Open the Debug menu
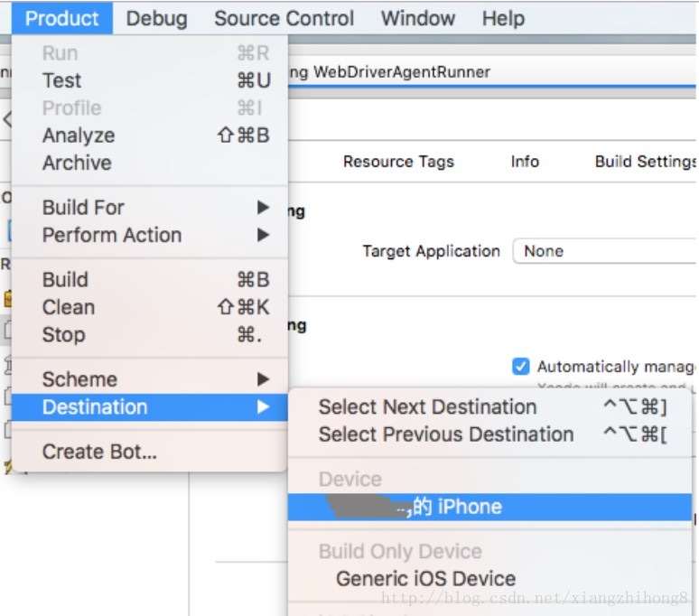Viewport: 699px width, 616px height. [x=156, y=18]
